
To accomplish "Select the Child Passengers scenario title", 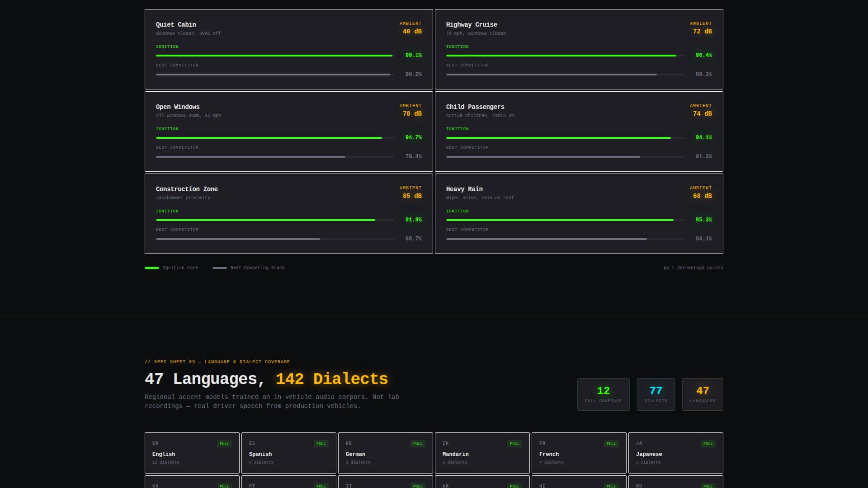I will (475, 107).
